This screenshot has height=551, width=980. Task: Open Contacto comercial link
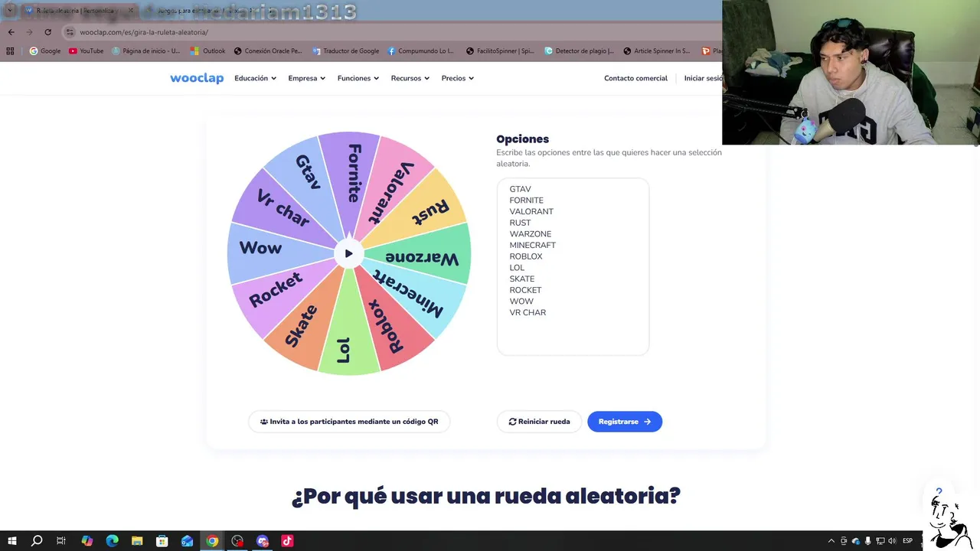pyautogui.click(x=635, y=78)
